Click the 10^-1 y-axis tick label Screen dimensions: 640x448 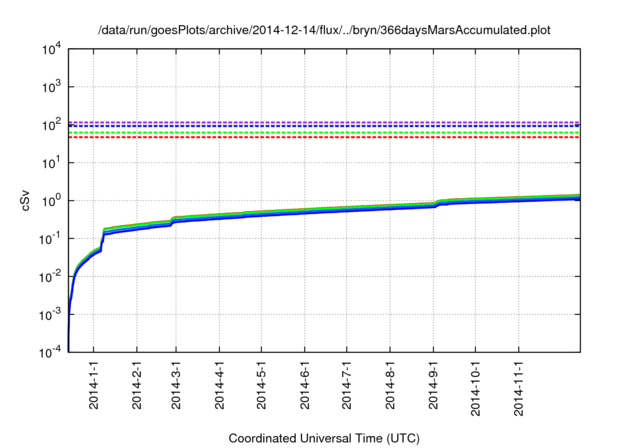(x=51, y=239)
